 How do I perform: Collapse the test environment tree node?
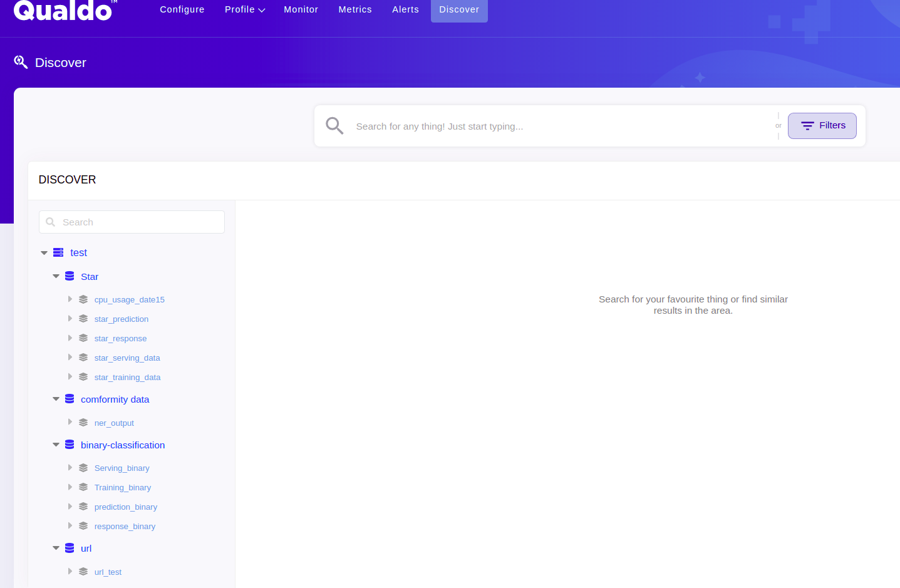pos(44,253)
